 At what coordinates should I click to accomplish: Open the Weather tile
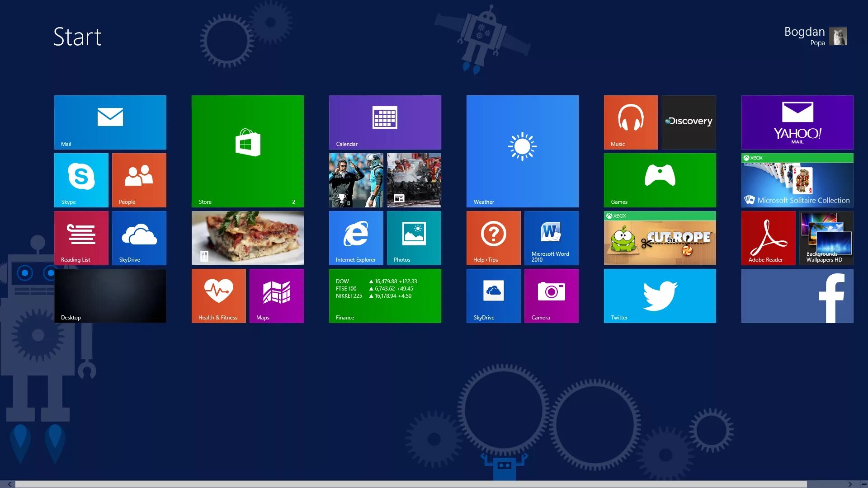522,151
